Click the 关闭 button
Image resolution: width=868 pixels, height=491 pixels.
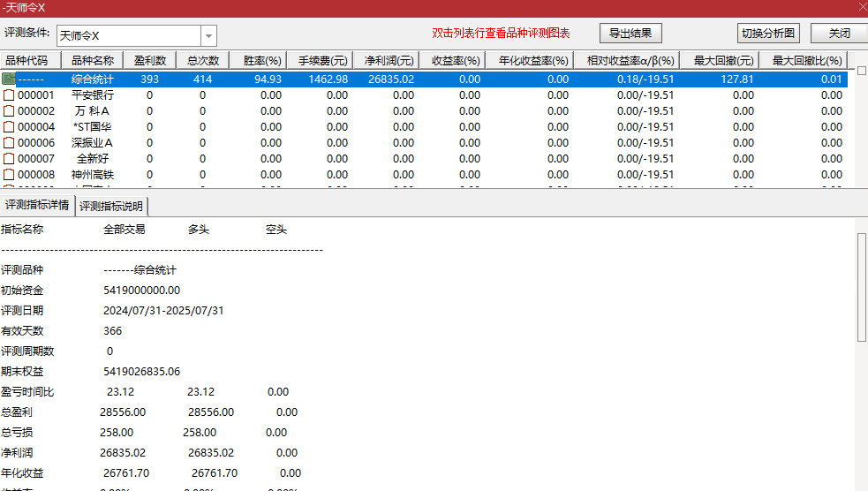(839, 34)
